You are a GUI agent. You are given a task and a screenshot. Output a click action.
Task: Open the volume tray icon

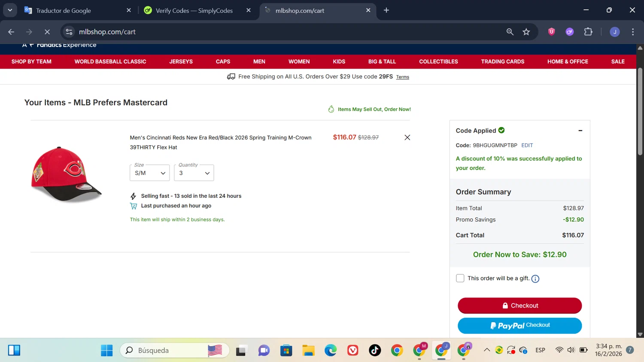(571, 350)
